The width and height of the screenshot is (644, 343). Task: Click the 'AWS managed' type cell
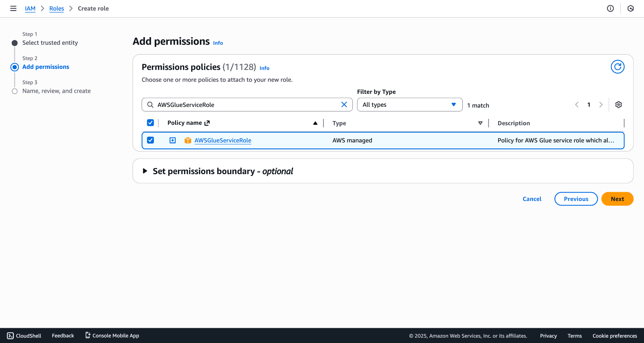pyautogui.click(x=352, y=141)
